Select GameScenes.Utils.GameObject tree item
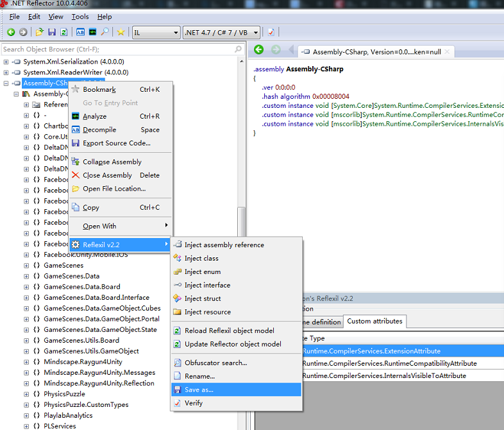The height and width of the screenshot is (430, 504). point(91,351)
